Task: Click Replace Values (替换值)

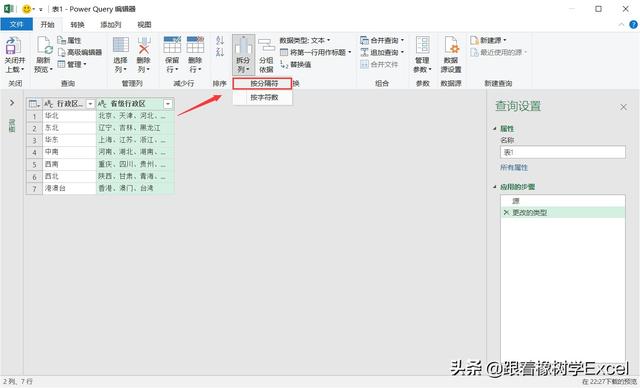Action: point(296,64)
